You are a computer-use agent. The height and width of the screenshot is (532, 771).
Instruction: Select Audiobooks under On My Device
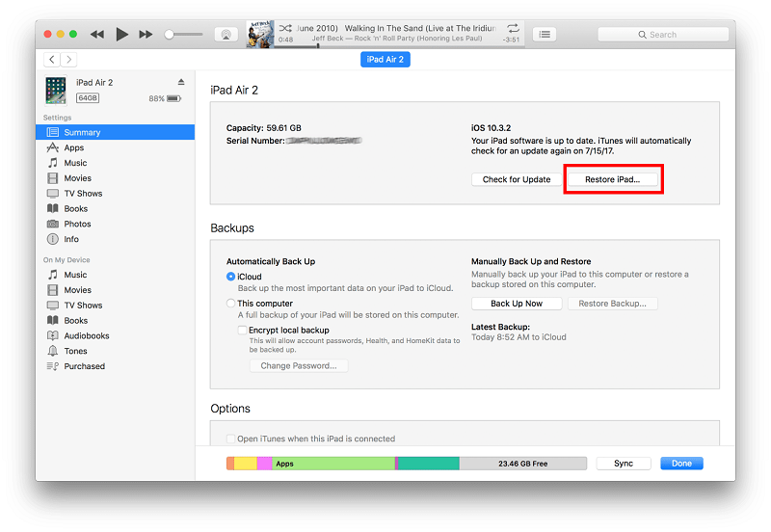coord(86,335)
